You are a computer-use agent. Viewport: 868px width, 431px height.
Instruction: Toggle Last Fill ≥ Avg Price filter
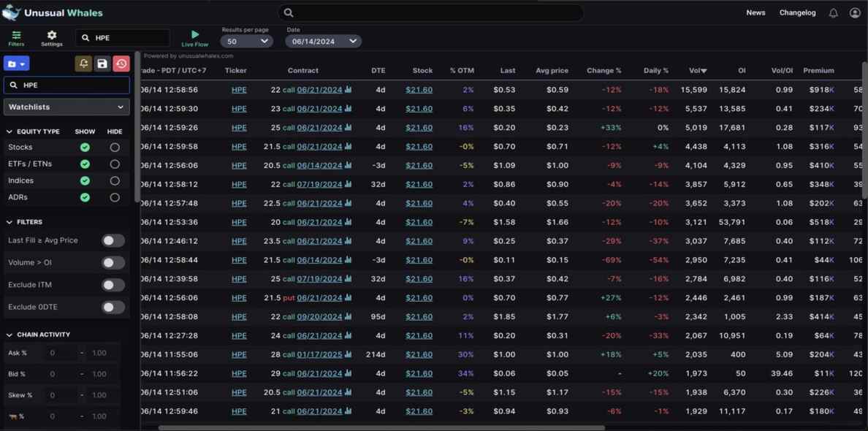click(113, 240)
